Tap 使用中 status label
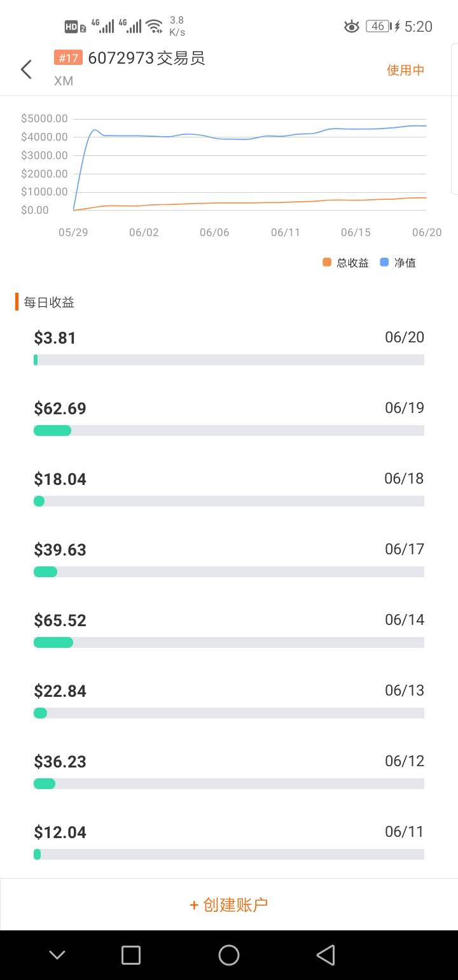The image size is (458, 980). tap(406, 70)
